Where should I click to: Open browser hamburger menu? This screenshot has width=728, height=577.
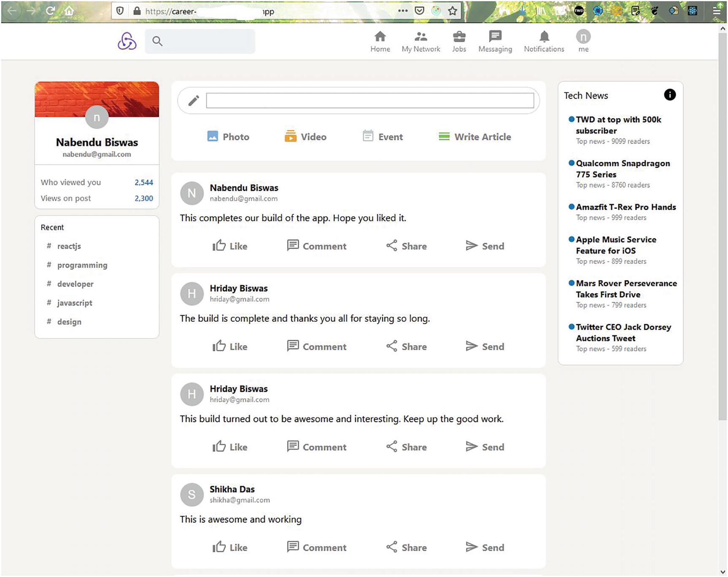[x=717, y=11]
